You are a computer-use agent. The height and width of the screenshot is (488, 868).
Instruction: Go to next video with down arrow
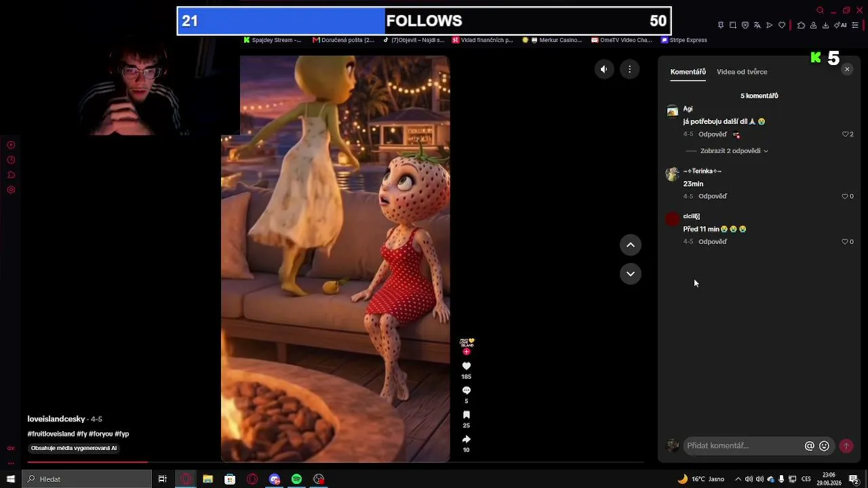[x=631, y=274]
